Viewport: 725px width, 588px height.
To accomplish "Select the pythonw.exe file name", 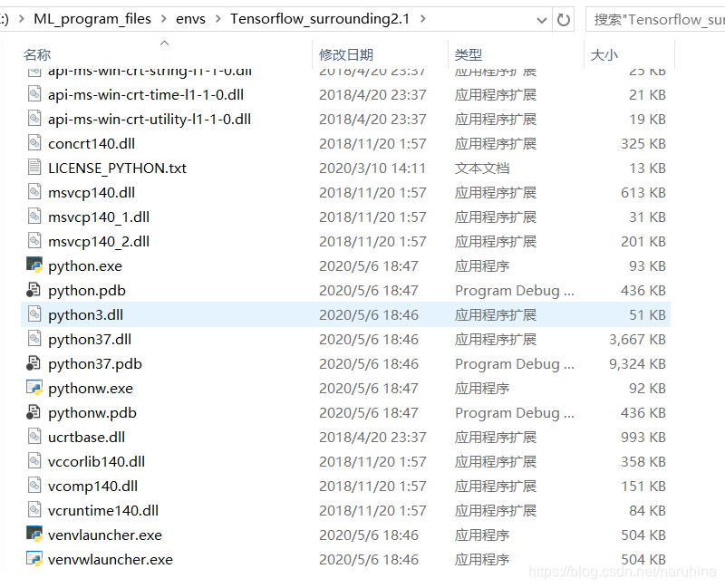I will coord(91,389).
